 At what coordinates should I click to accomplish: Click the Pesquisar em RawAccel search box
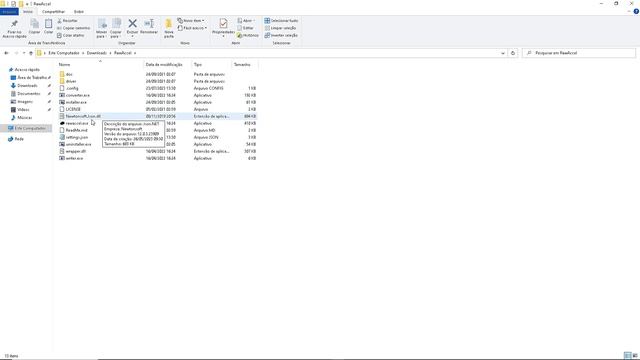coord(579,53)
